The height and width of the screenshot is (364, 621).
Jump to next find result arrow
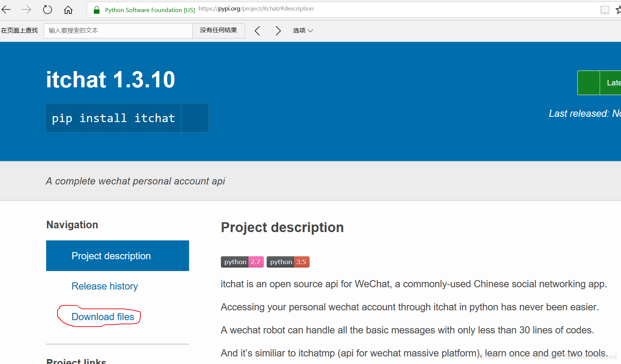click(x=278, y=31)
